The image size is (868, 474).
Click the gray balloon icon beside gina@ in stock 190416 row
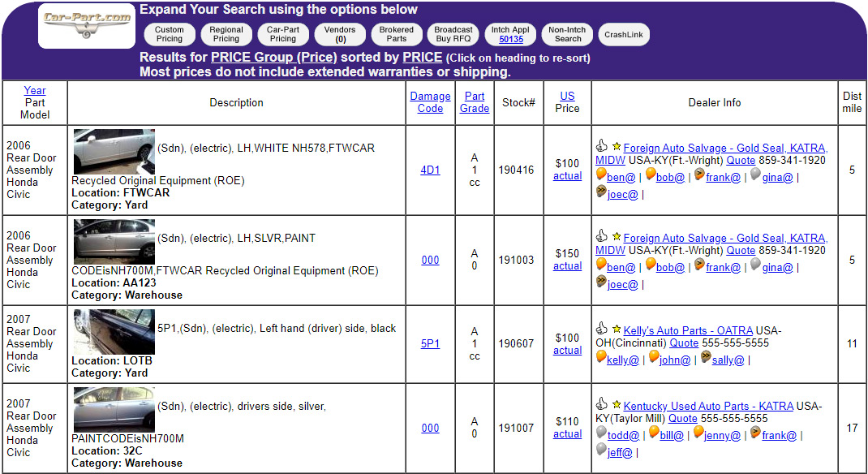click(x=755, y=175)
